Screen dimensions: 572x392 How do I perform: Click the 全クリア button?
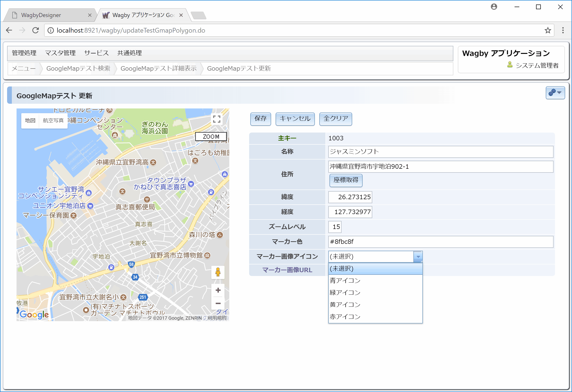[x=335, y=119]
